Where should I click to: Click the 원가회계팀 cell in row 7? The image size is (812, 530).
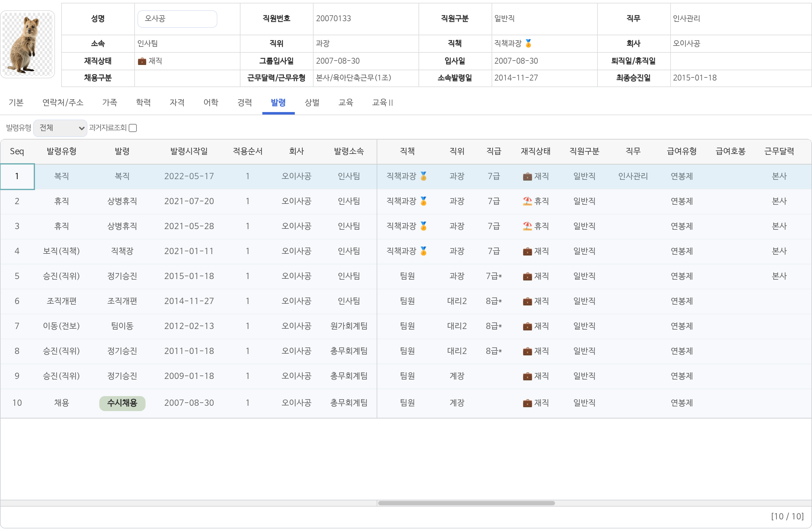point(349,326)
